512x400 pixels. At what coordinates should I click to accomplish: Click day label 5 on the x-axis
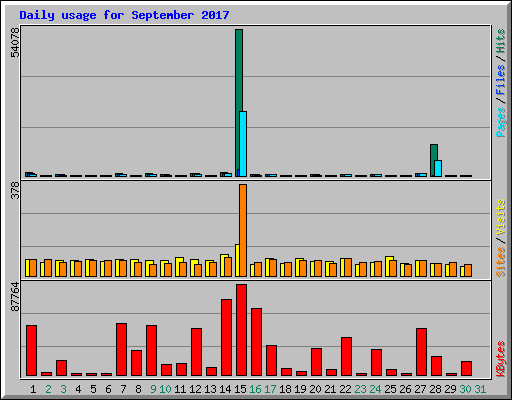point(93,389)
